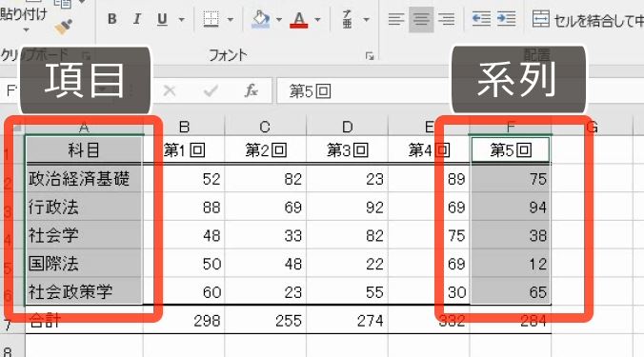Merge and center cells button

[x=588, y=19]
